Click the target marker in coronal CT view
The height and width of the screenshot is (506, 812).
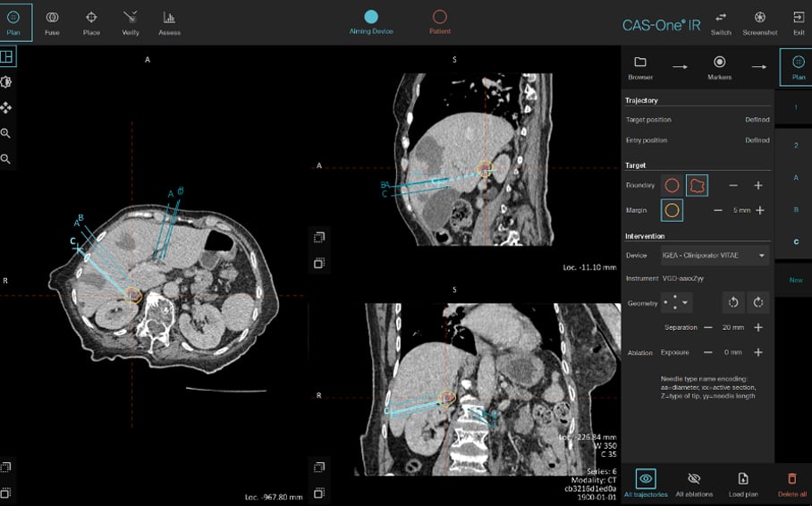click(x=446, y=398)
